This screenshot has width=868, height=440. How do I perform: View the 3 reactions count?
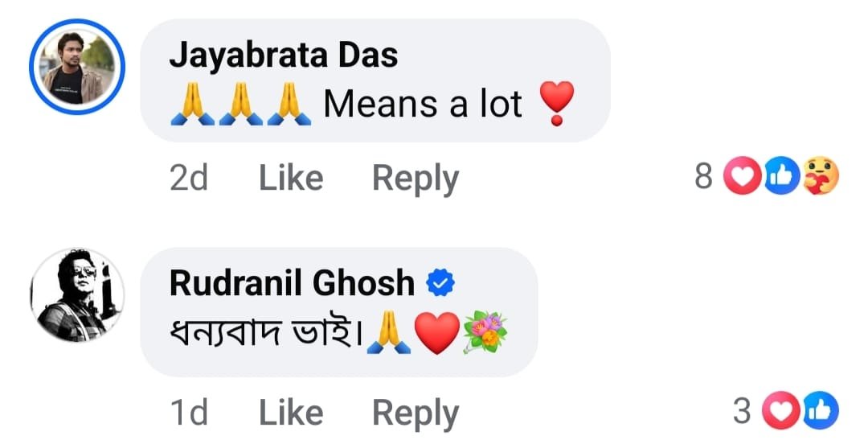(741, 412)
